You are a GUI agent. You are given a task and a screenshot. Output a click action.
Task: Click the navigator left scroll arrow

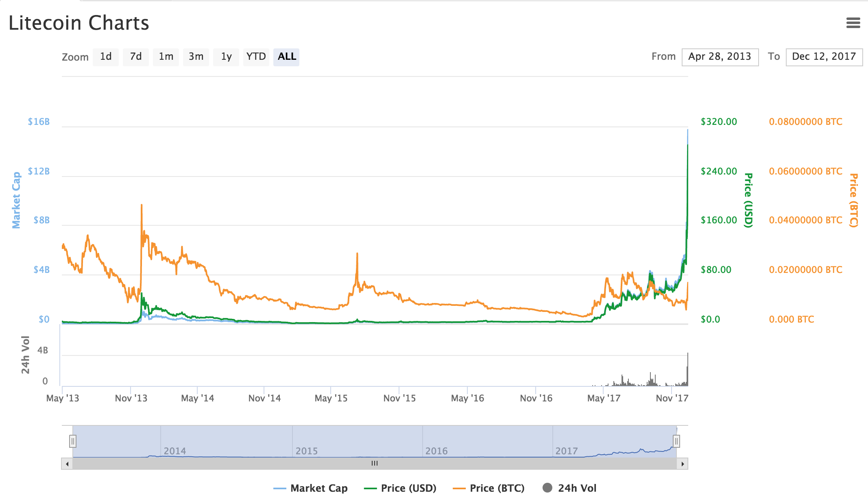coord(67,464)
